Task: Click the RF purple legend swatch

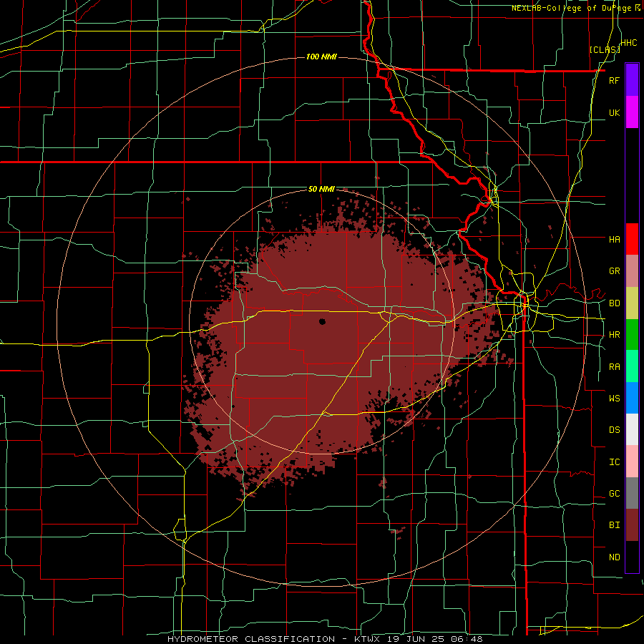Action: [x=632, y=79]
